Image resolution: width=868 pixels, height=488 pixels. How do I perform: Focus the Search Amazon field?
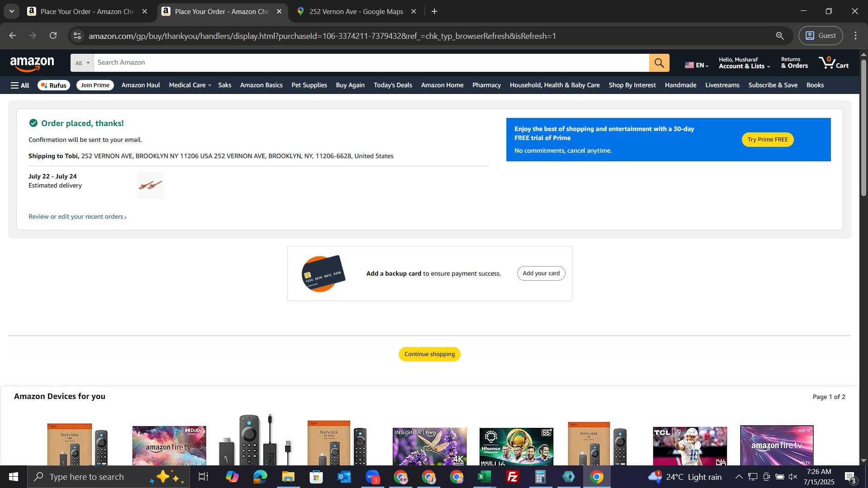(371, 63)
